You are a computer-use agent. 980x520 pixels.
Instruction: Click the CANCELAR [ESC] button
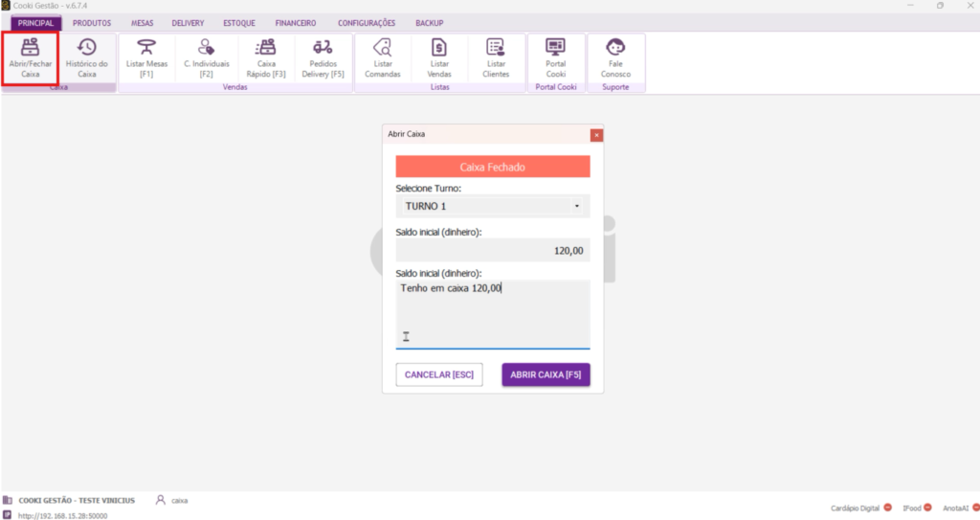pyautogui.click(x=439, y=374)
